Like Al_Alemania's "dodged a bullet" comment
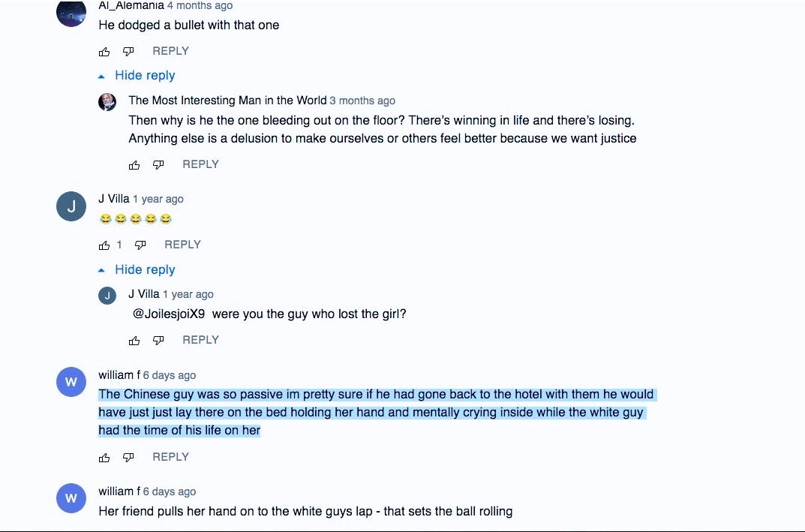805x532 pixels. (104, 52)
